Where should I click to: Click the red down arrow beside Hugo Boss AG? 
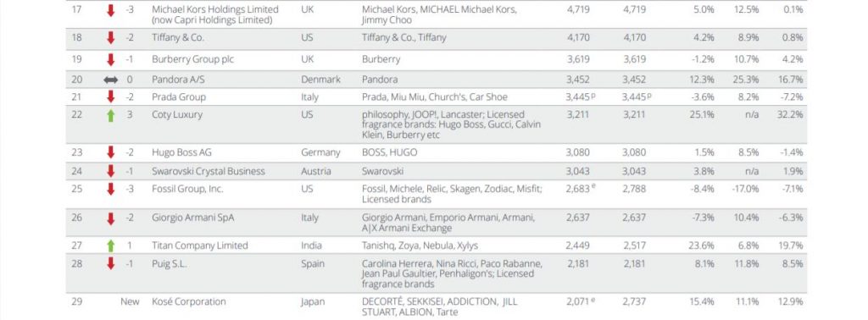[111, 152]
